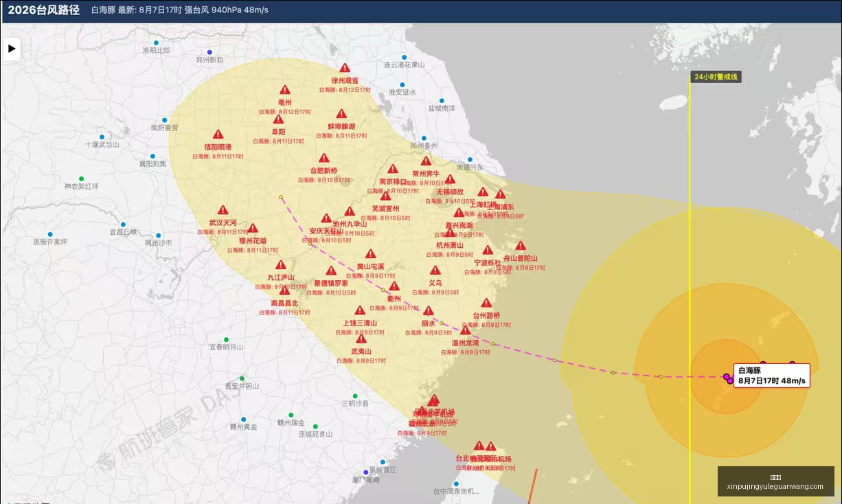
Task: Select the 郑州新郑 airport dot marker
Action: pyautogui.click(x=209, y=52)
